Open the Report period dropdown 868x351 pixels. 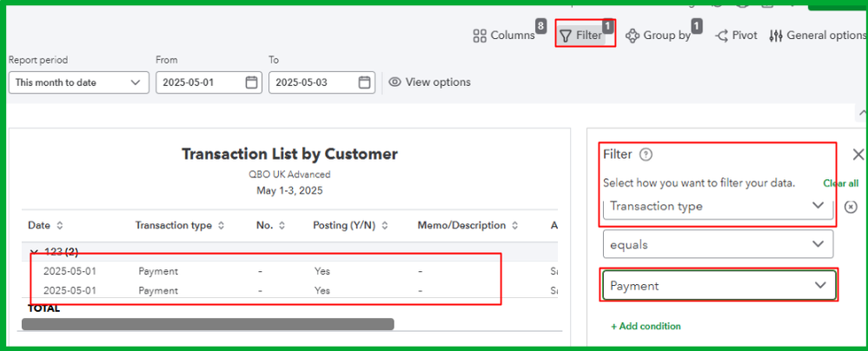click(x=78, y=83)
